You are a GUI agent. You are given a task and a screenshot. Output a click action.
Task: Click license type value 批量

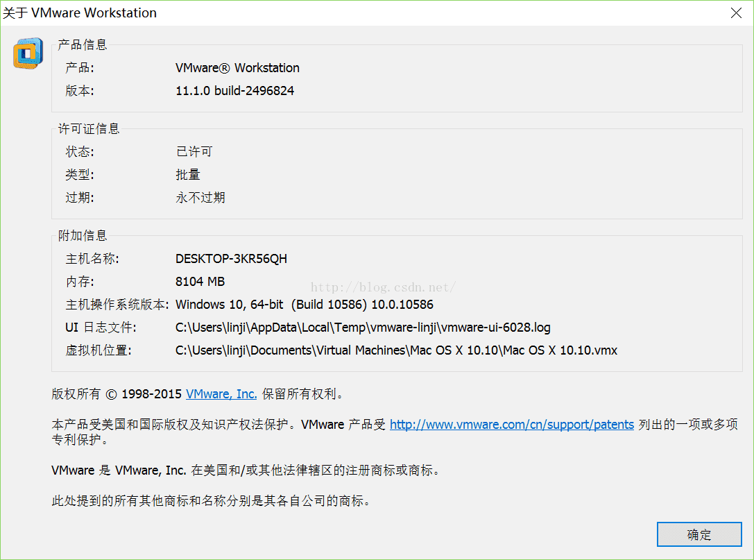(x=188, y=175)
